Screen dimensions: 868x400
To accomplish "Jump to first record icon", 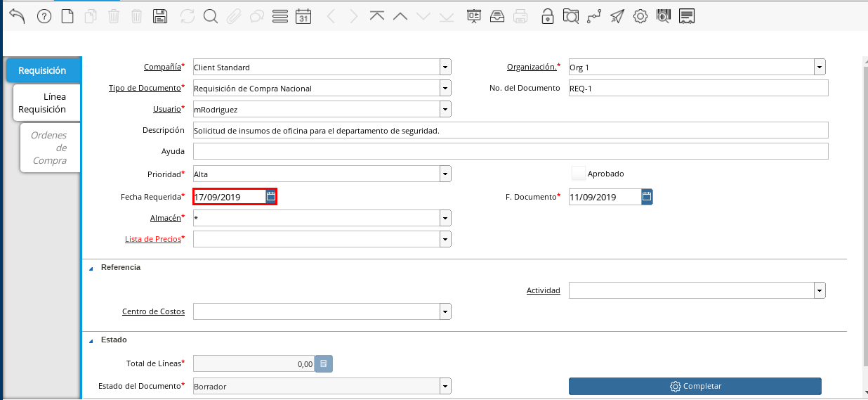I will [377, 16].
